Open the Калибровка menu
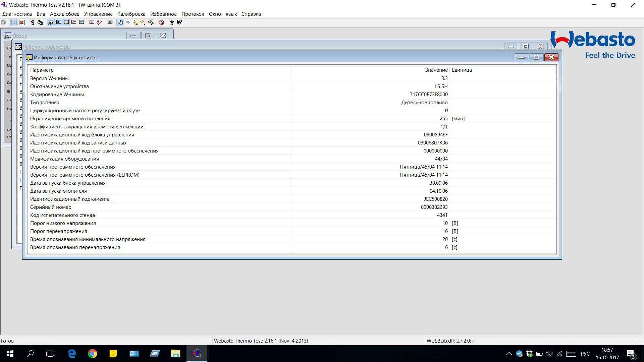Screen dimensions: 644x362 [x=131, y=14]
